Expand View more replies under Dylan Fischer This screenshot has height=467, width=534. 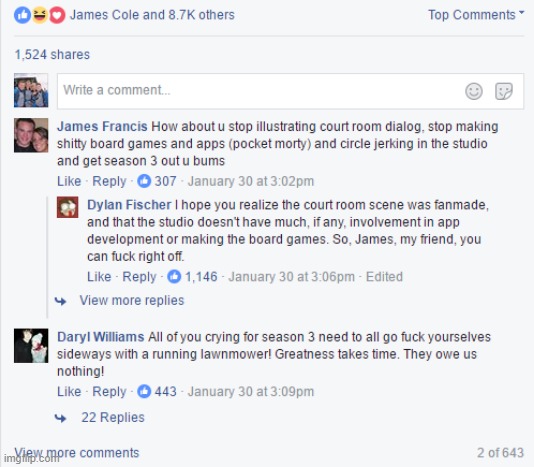[131, 300]
